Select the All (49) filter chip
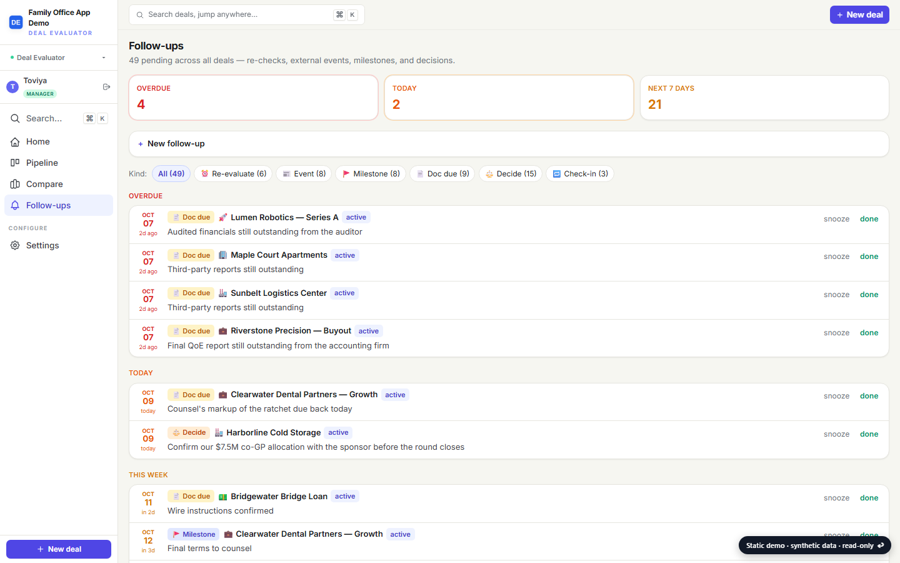The height and width of the screenshot is (563, 900). (x=171, y=174)
